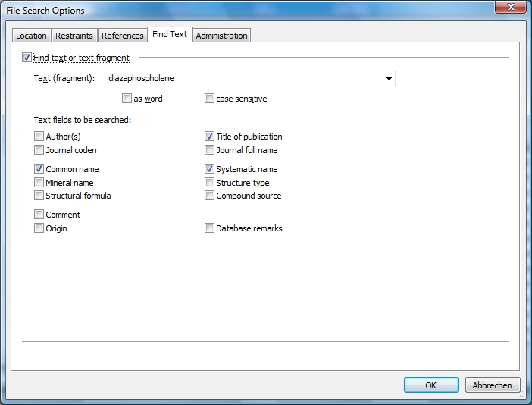Switch to the Location tab

31,36
